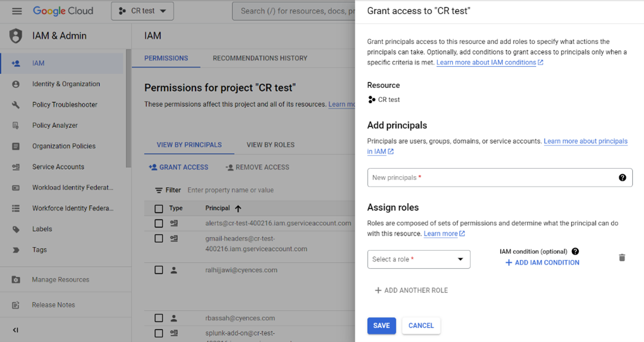Click the Workforce Identity Federation icon
Viewport: 644px width, 342px height.
pyautogui.click(x=16, y=208)
